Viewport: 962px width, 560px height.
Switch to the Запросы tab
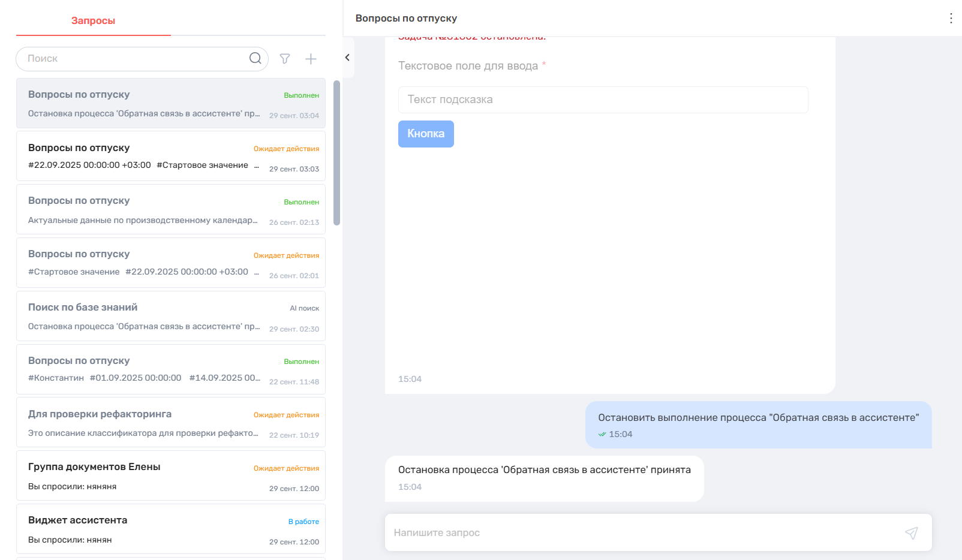(x=93, y=21)
